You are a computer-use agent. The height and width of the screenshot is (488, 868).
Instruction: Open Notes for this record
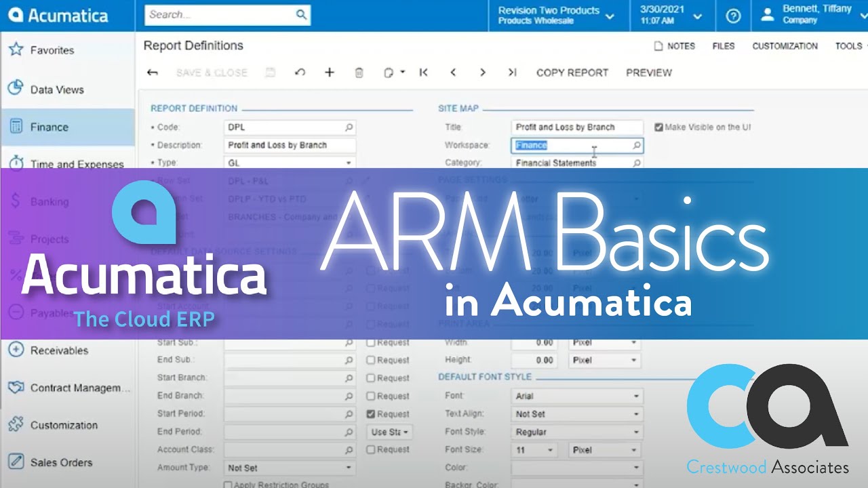[x=675, y=46]
